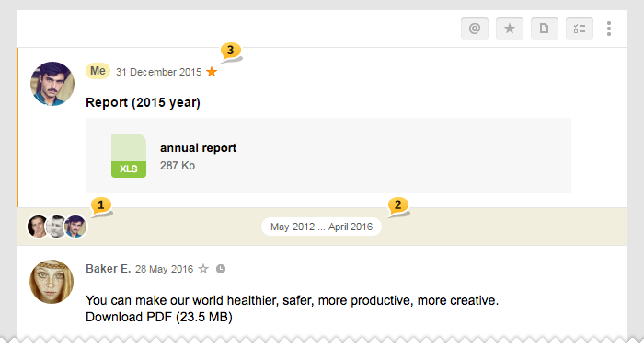Filter by starred messages in toolbar

click(x=510, y=29)
